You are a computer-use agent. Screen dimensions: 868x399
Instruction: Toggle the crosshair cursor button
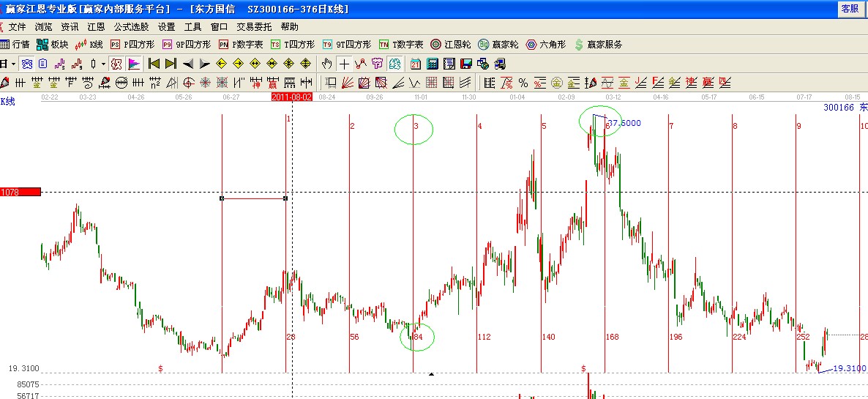click(x=344, y=64)
